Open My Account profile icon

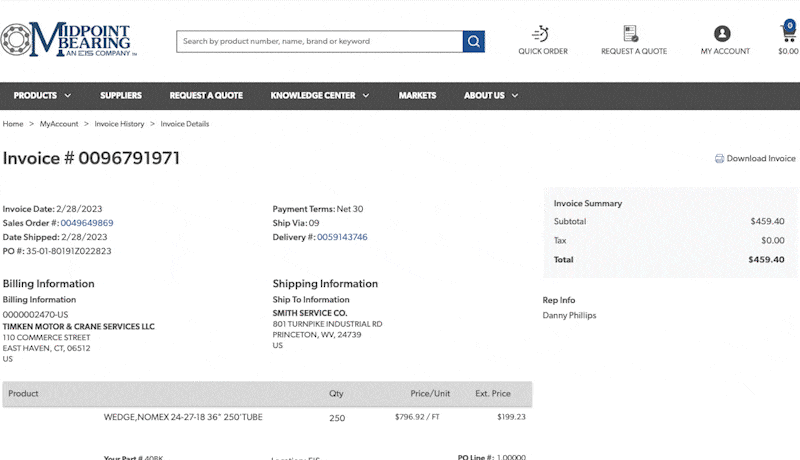[722, 34]
